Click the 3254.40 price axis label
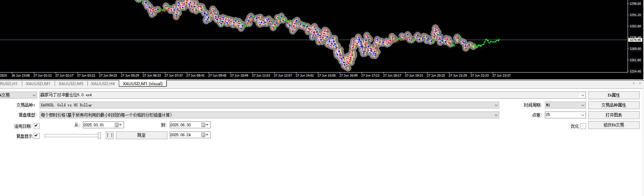 tap(635, 71)
